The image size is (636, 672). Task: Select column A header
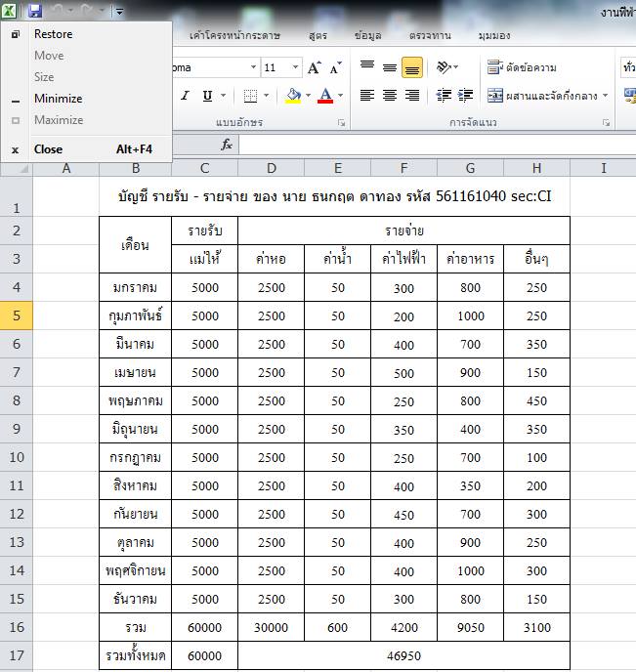tap(66, 168)
